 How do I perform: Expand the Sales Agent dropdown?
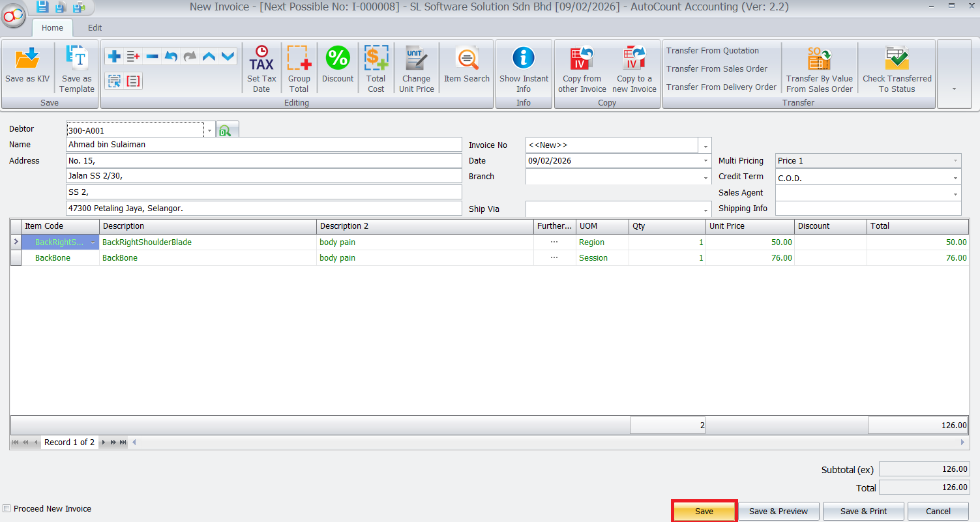955,194
